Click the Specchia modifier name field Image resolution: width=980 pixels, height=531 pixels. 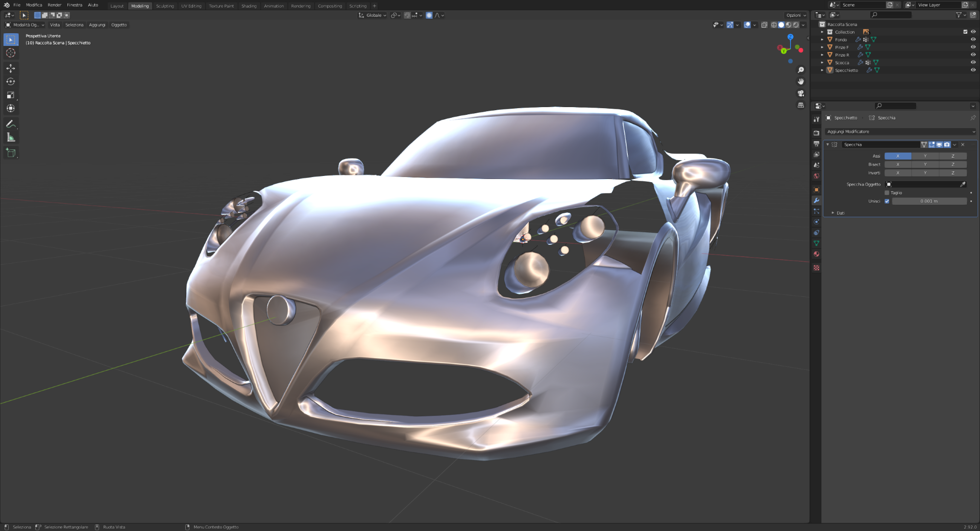880,144
